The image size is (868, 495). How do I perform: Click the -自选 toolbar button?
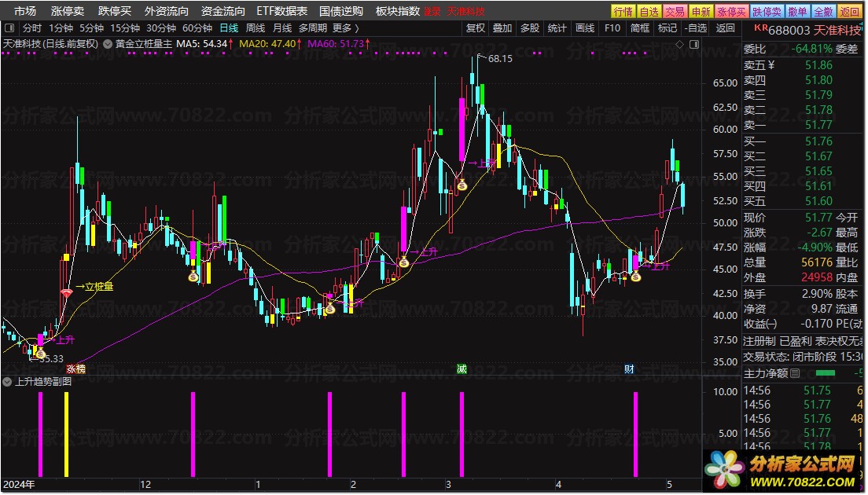(696, 27)
